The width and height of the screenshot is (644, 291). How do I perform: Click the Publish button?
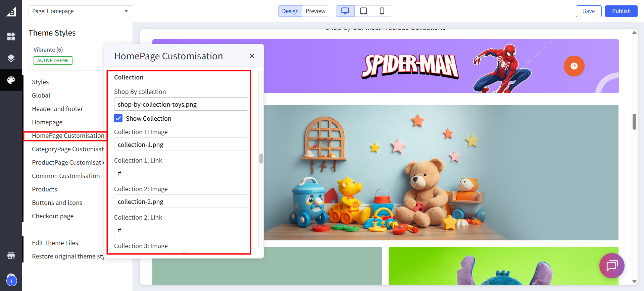[621, 11]
